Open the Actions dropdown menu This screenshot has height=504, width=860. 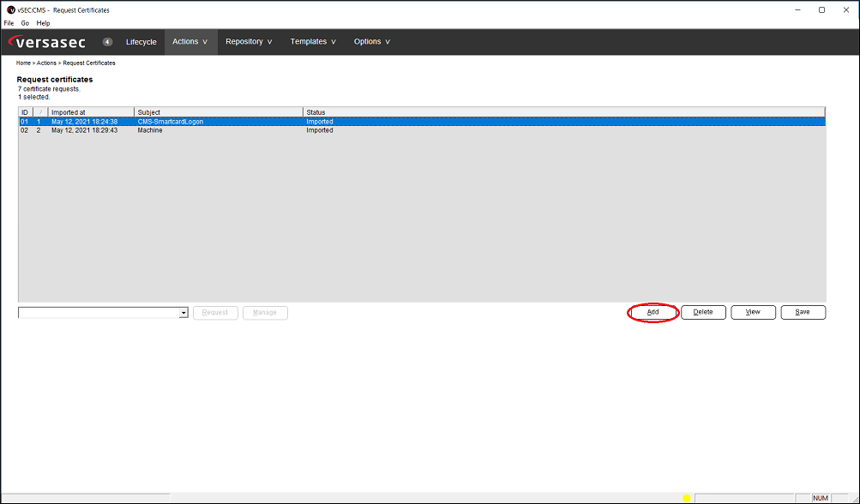coord(190,41)
